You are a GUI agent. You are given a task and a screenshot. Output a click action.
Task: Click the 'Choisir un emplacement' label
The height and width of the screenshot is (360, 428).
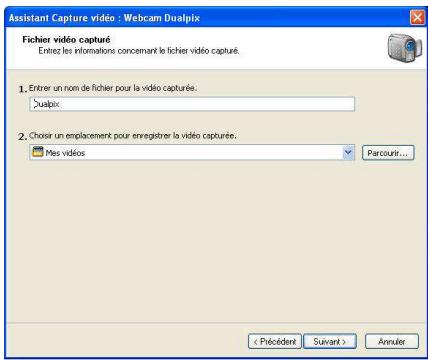(133, 136)
